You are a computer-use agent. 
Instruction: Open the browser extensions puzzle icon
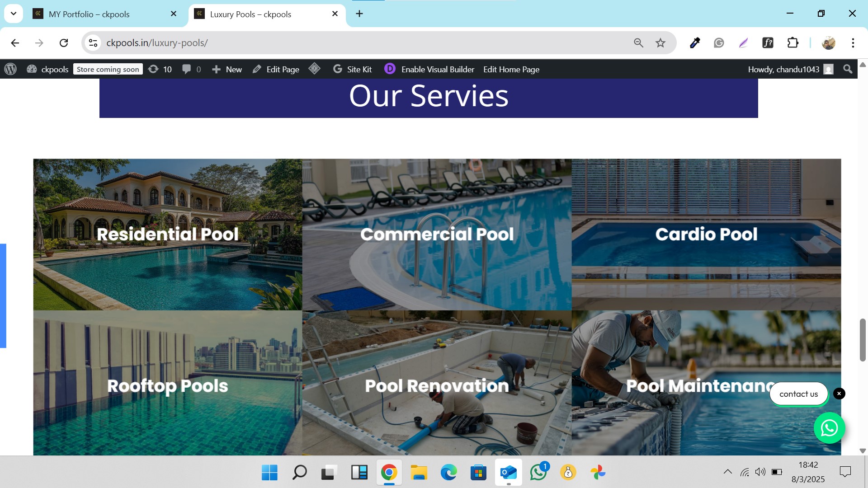tap(793, 43)
